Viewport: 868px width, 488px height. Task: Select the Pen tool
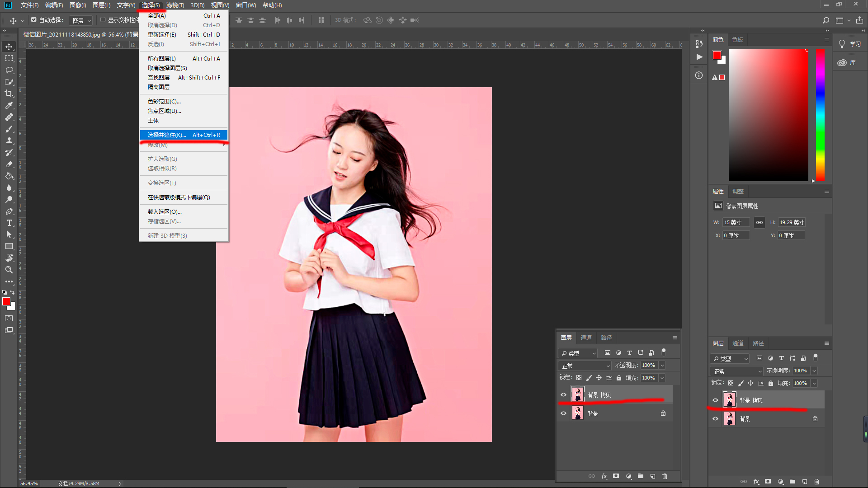(9, 211)
